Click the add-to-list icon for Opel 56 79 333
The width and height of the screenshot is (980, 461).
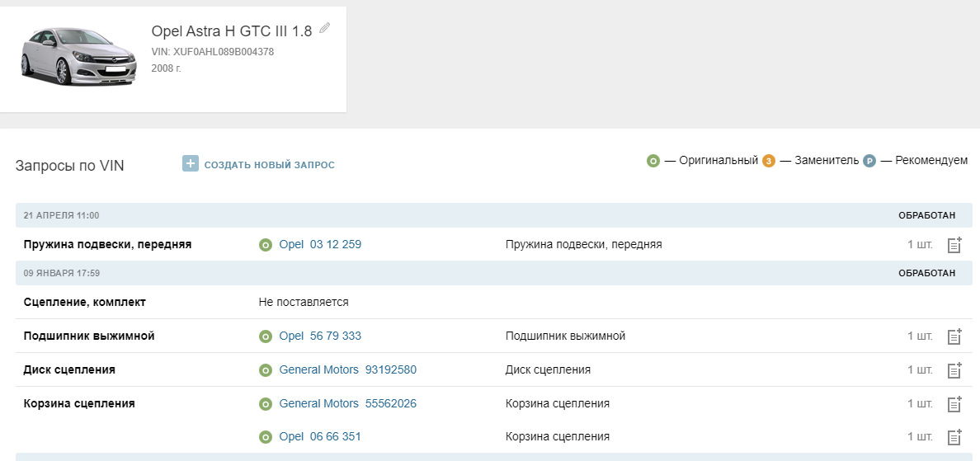click(x=954, y=336)
